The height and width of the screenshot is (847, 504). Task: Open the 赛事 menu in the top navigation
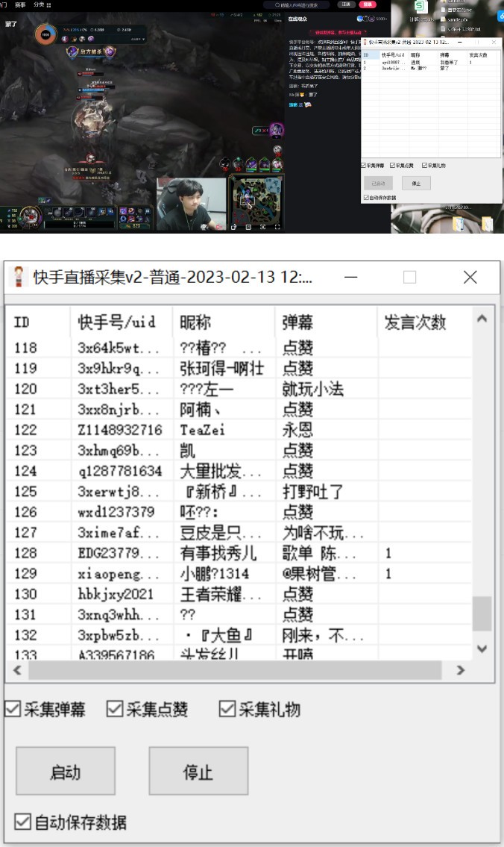tap(21, 5)
